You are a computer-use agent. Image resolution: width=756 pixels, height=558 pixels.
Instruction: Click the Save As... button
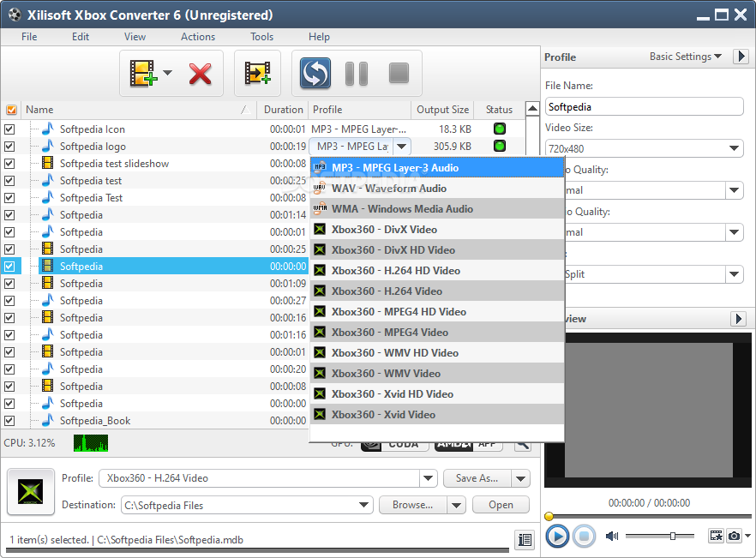tap(477, 478)
